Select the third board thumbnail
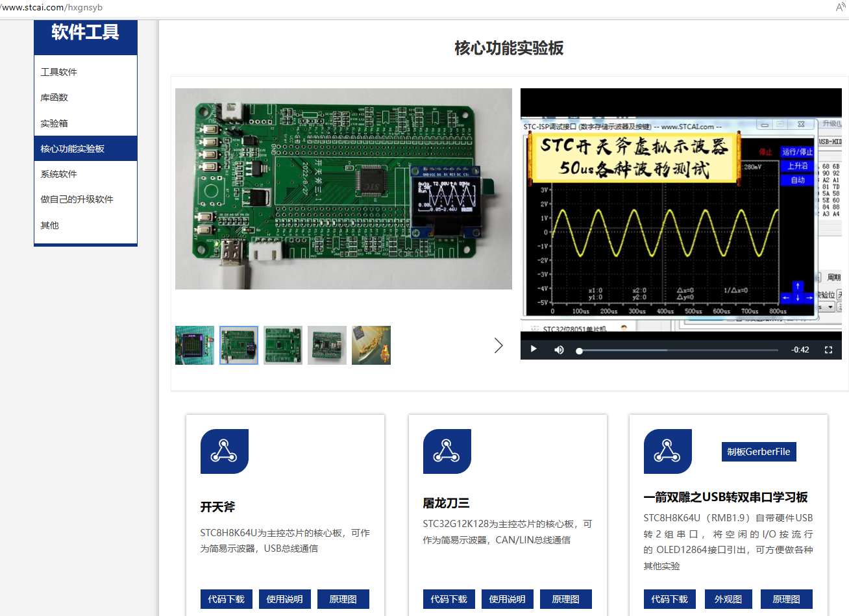 [283, 345]
